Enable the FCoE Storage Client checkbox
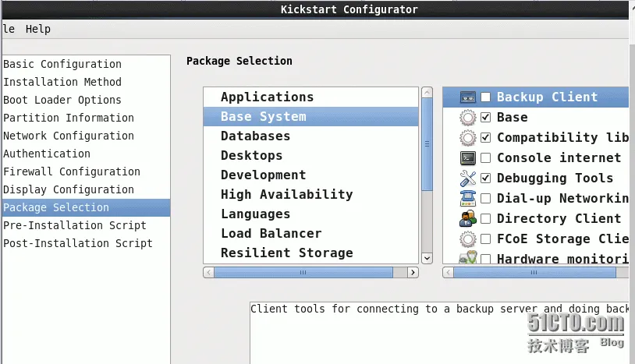The image size is (635, 364). (x=485, y=239)
